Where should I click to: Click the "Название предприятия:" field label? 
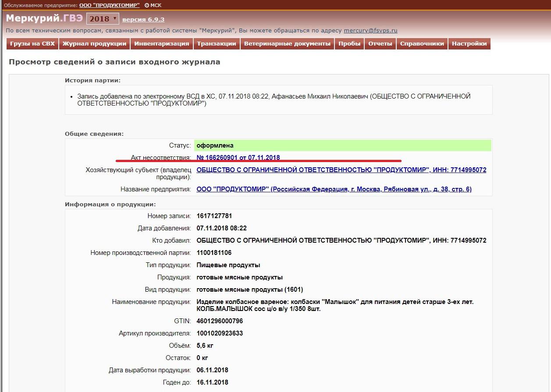click(156, 189)
